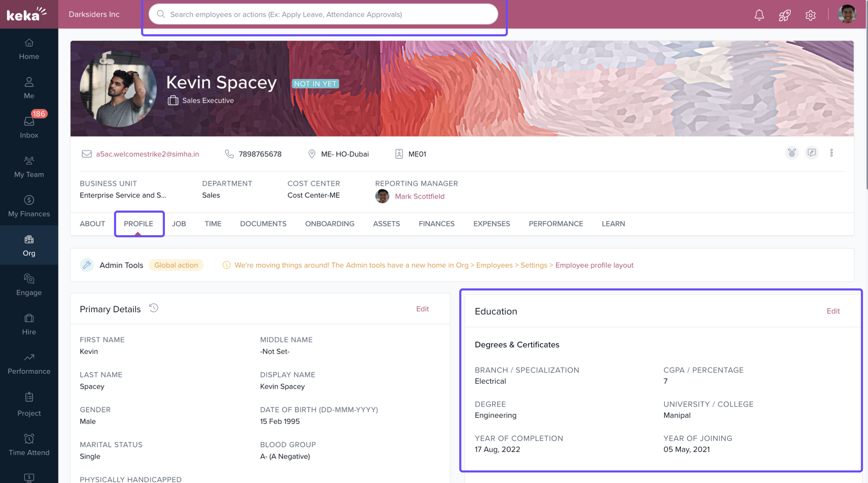Go to Inbox in sidebar
The height and width of the screenshot is (483, 868).
[x=29, y=127]
